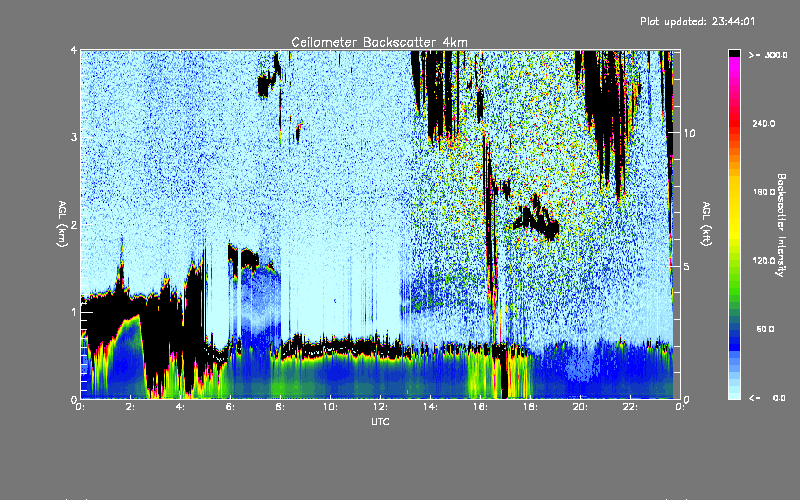The image size is (800, 500).
Task: Click the 'Ceilometer Backscatter 4km' plot title
Action: pos(379,42)
